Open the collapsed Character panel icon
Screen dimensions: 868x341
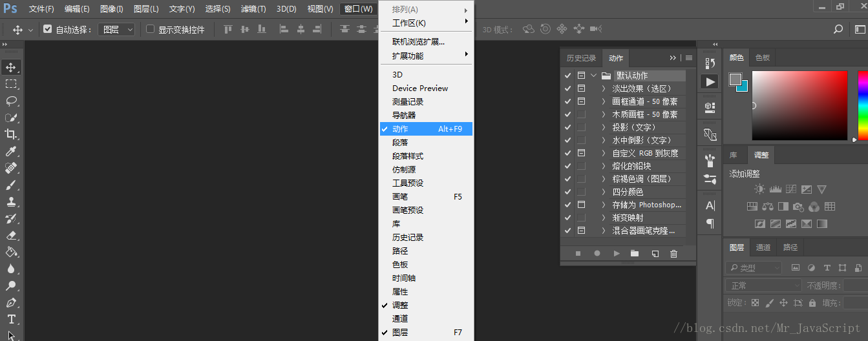(710, 205)
